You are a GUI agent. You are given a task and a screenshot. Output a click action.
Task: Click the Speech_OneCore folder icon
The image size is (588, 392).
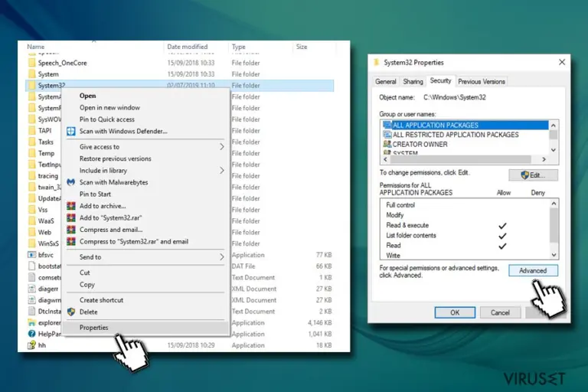[x=32, y=63]
